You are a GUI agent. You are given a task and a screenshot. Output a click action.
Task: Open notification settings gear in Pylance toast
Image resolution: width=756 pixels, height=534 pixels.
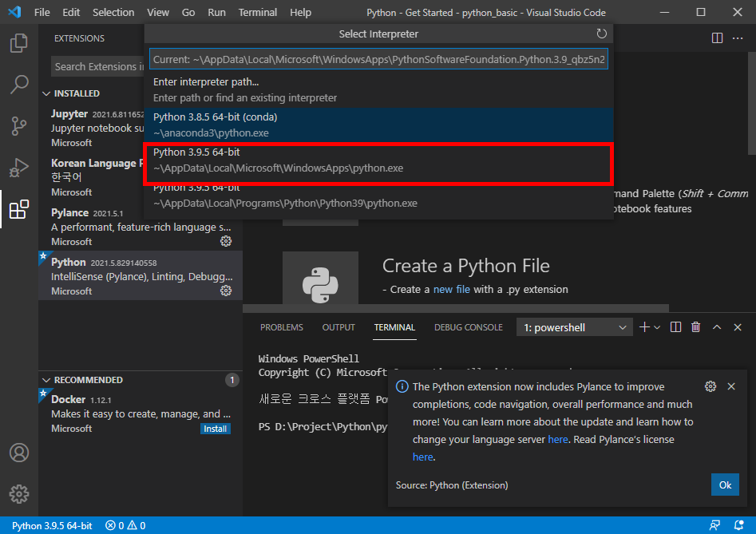710,386
